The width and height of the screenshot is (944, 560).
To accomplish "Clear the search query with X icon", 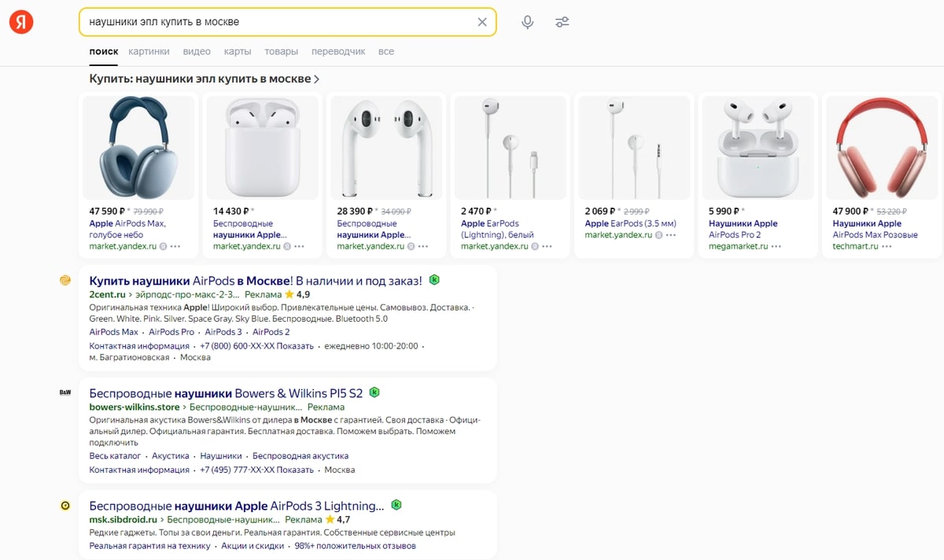I will coord(482,22).
